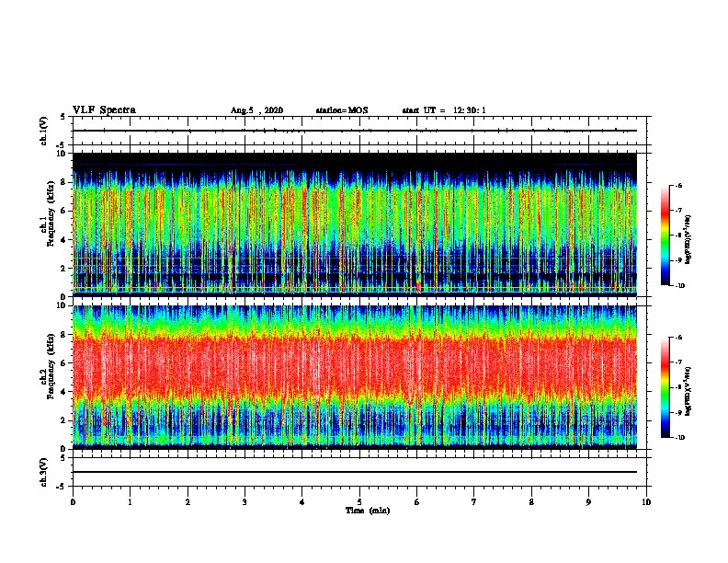Click the "-10" label on ch.2 colorbar
Image resolution: width=728 pixels, height=563 pixels.
coord(679,437)
